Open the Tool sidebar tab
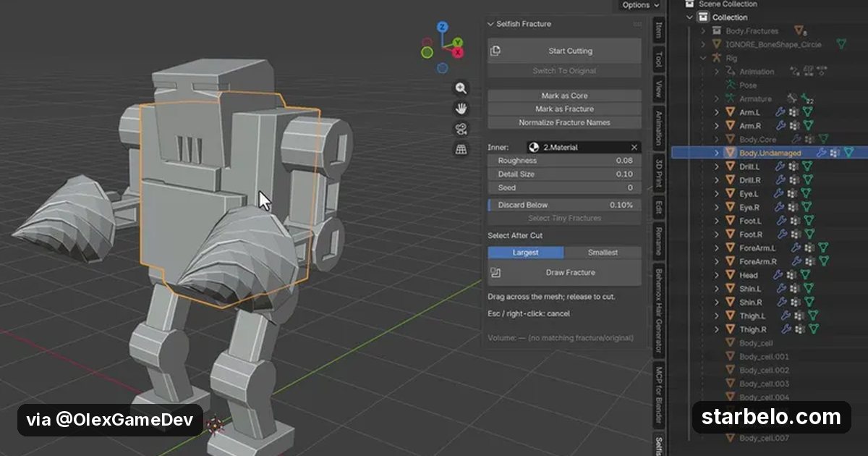Image resolution: width=868 pixels, height=456 pixels. pyautogui.click(x=658, y=59)
